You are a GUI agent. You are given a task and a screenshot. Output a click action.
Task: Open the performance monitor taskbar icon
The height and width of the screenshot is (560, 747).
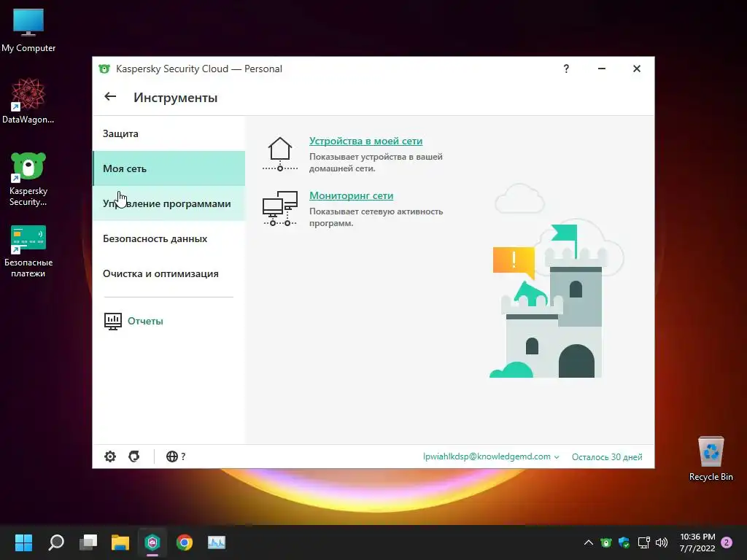pos(216,542)
